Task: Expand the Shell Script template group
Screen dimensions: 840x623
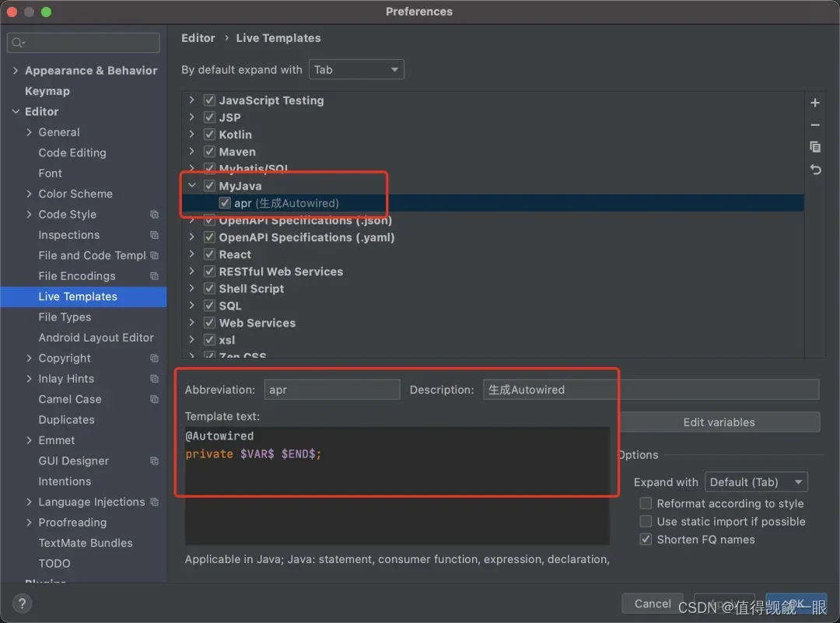Action: click(192, 289)
